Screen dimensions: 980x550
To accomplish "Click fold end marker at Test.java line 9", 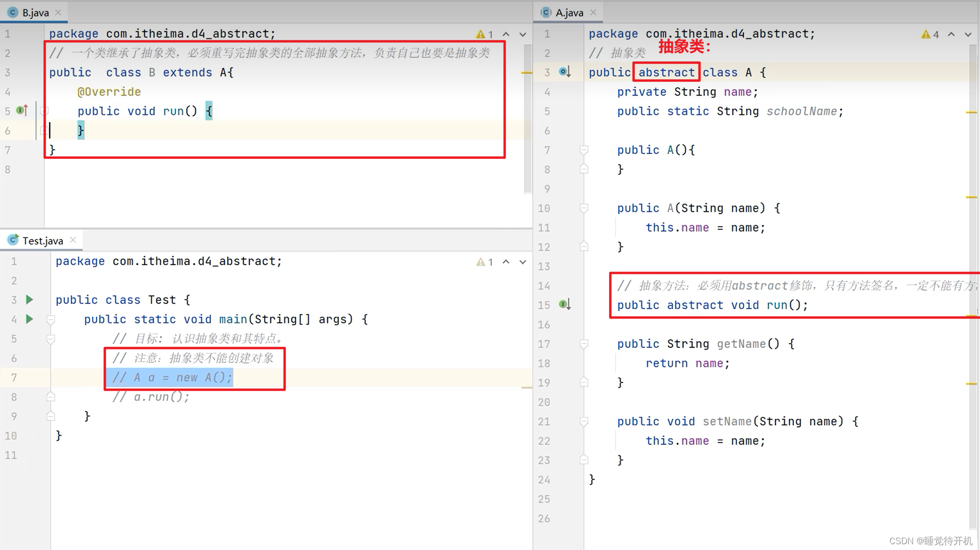I will point(50,416).
